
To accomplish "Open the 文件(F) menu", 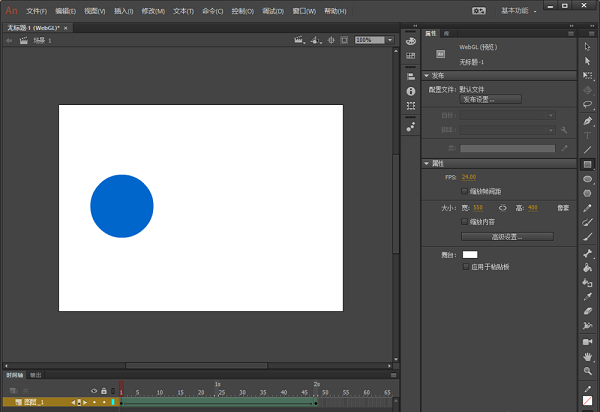I will (36, 10).
